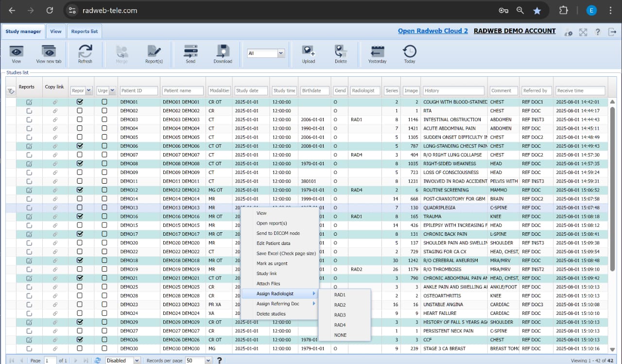Open browser extensions puzzle icon
Screen dimensions: 622x364
pyautogui.click(x=564, y=10)
